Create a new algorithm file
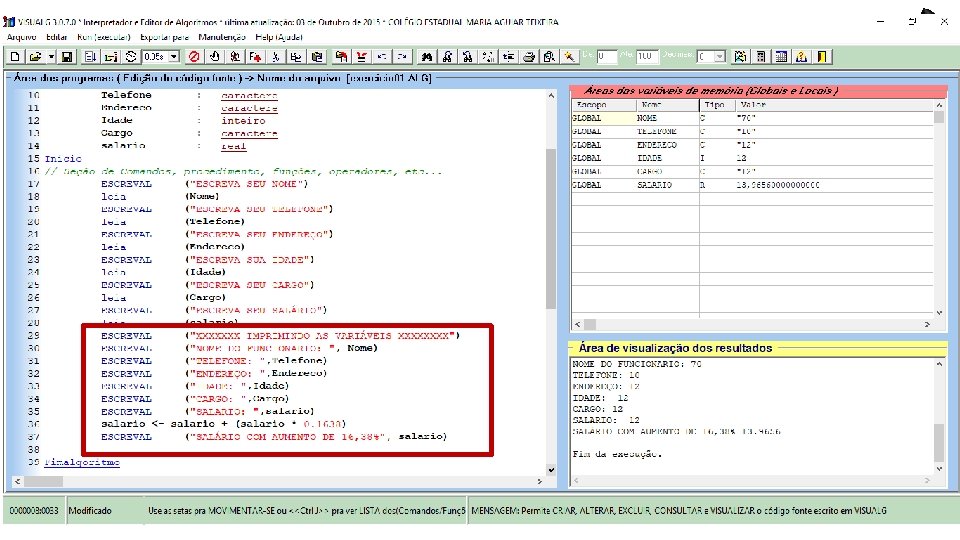The height and width of the screenshot is (540, 960). pyautogui.click(x=15, y=56)
